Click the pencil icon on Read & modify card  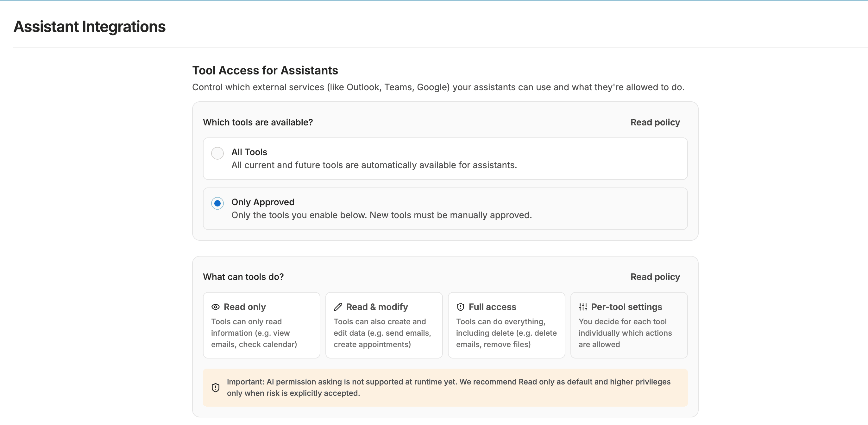(338, 307)
